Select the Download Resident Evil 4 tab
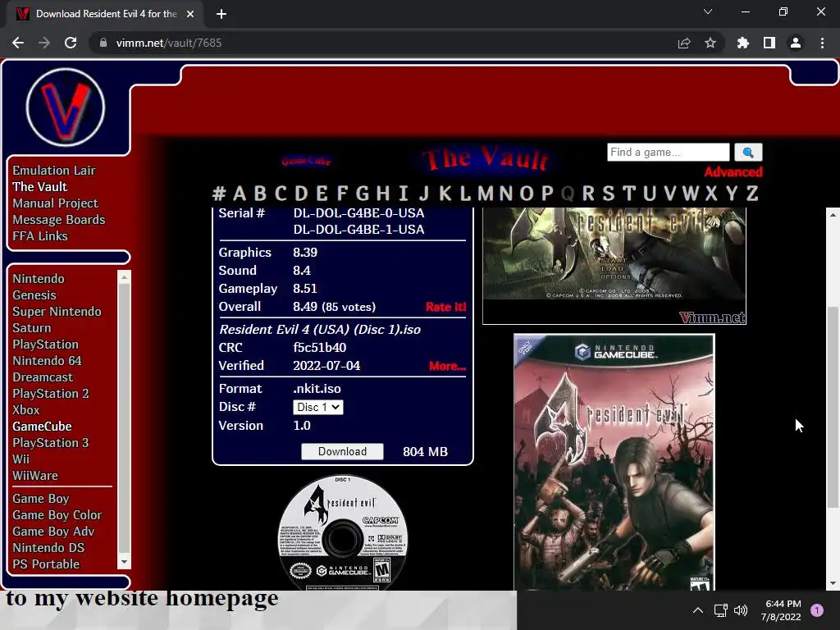 (106, 14)
